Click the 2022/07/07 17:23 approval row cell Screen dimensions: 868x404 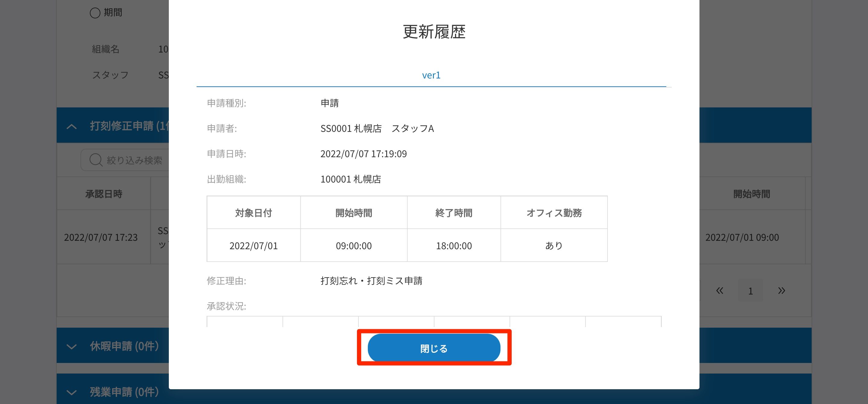click(x=101, y=237)
